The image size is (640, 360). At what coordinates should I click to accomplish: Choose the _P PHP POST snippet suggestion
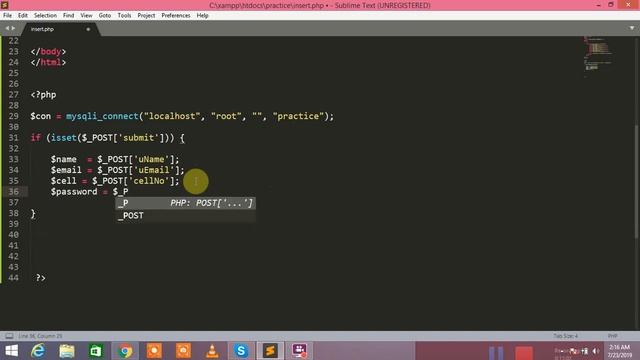tap(186, 203)
